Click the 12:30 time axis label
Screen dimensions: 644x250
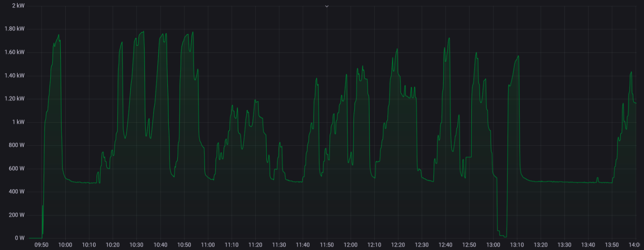point(421,245)
